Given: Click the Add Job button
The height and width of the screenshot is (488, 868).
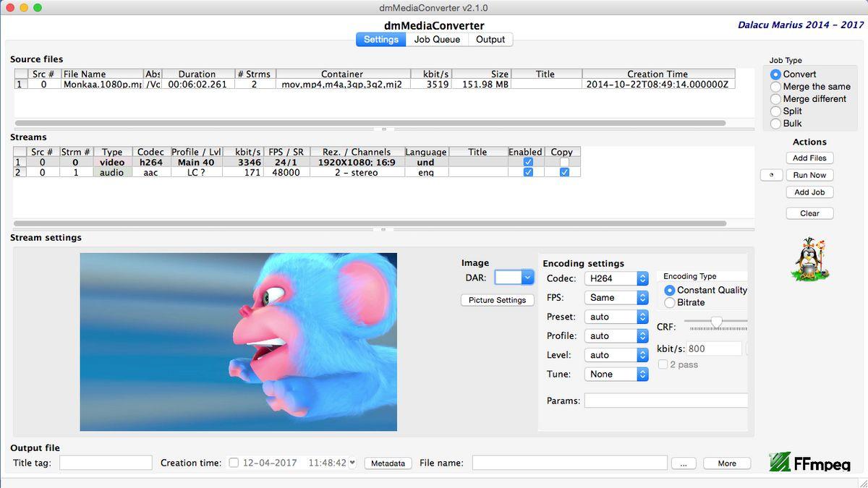Looking at the screenshot, I should [809, 192].
